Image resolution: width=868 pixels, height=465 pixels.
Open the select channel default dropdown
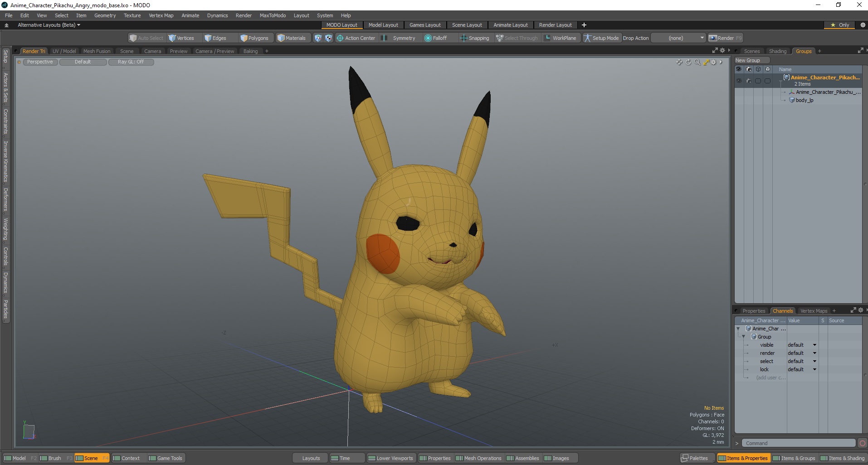[x=802, y=361]
